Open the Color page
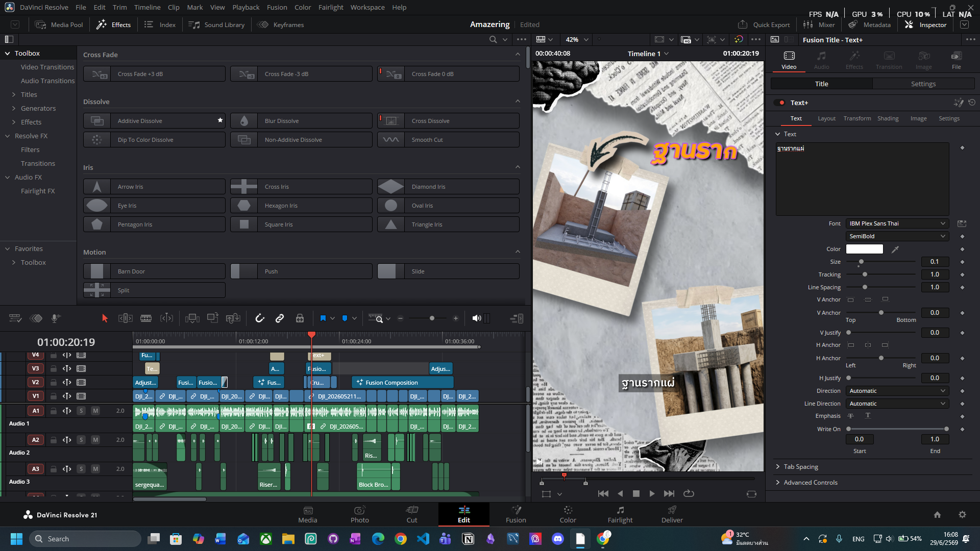This screenshot has height=551, width=980. tap(568, 514)
